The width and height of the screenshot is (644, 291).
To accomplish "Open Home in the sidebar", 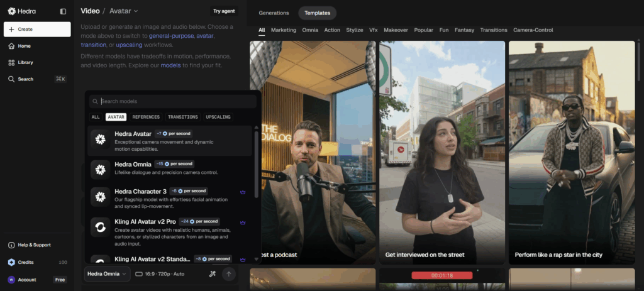I will (37, 46).
